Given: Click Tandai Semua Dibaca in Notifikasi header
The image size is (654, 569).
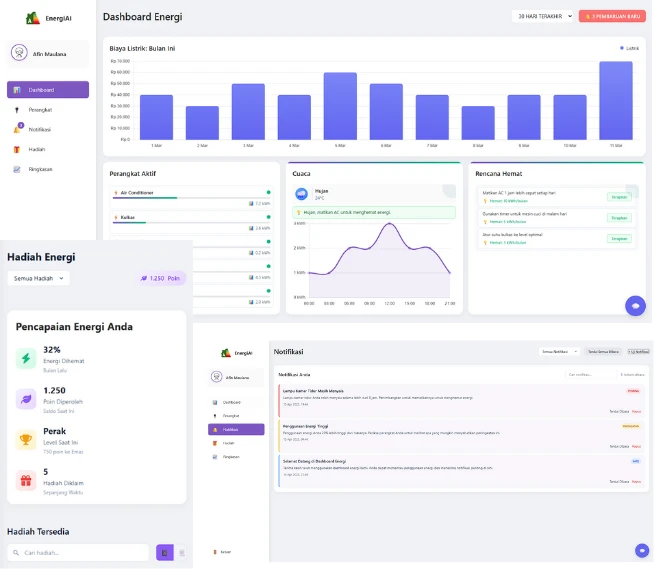Looking at the screenshot, I should [604, 352].
